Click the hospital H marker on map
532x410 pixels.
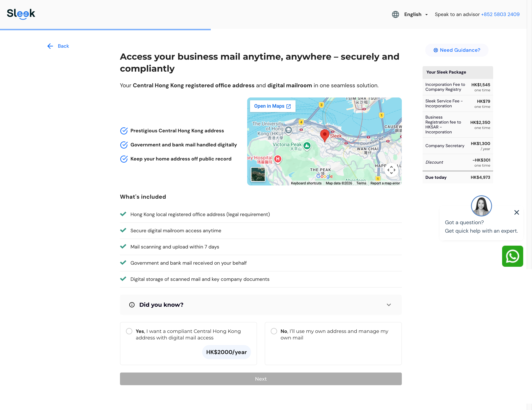coord(278,159)
